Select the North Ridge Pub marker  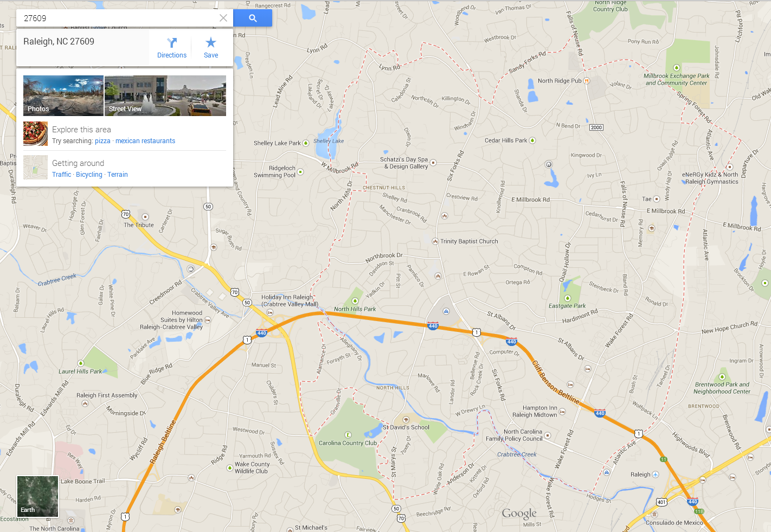click(586, 81)
